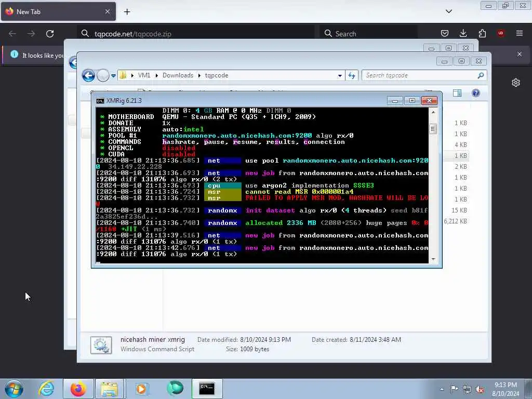Open the Firefox application menu (hamburger icon)
Screen dimensions: 532x399
[519, 33]
